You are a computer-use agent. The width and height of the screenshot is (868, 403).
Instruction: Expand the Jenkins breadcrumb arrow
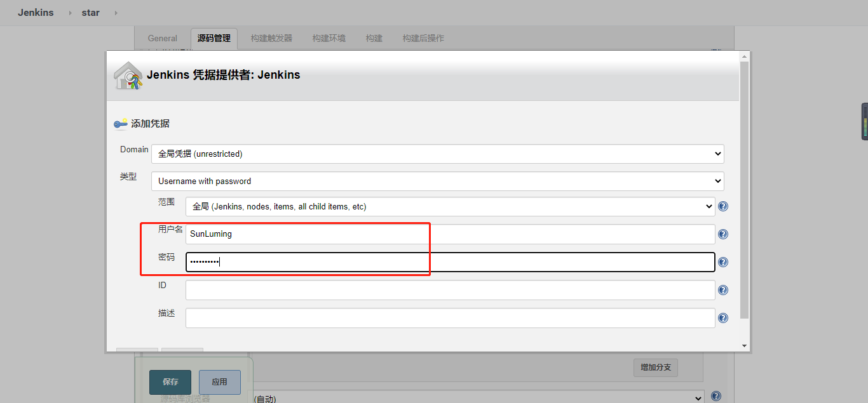(70, 13)
